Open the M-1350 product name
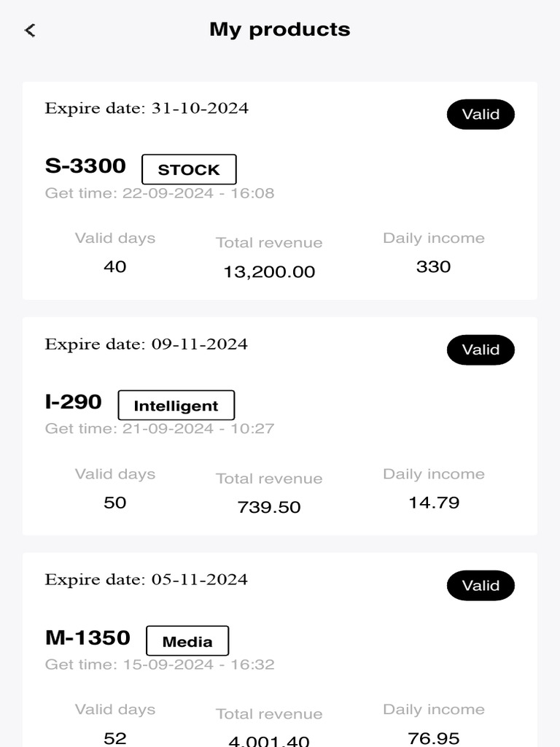This screenshot has height=747, width=560. tap(87, 638)
